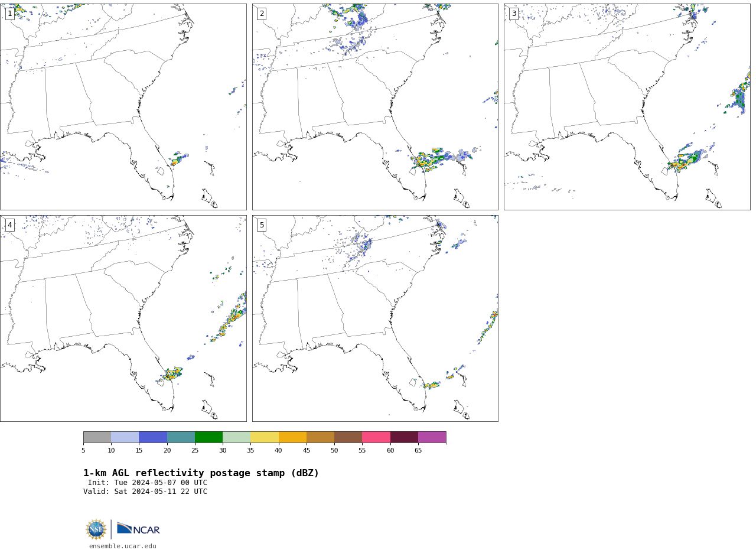Viewport: 756px width, 553px height.
Task: Click the teal 20-25 dBZ swatch
Action: pos(181,437)
